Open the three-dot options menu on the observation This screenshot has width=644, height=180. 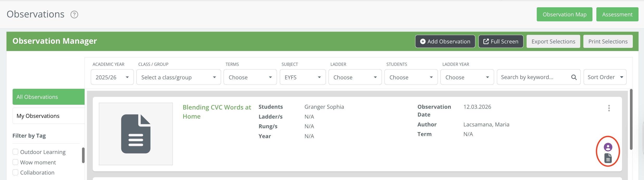[609, 108]
